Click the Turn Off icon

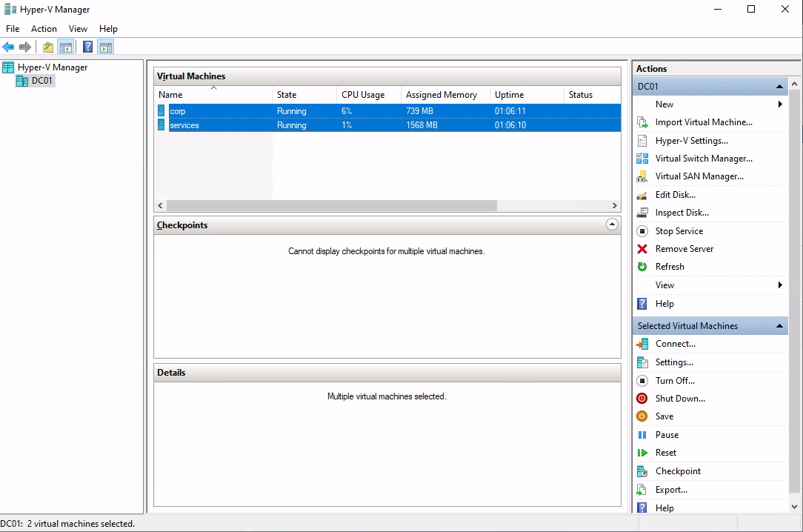tap(642, 381)
